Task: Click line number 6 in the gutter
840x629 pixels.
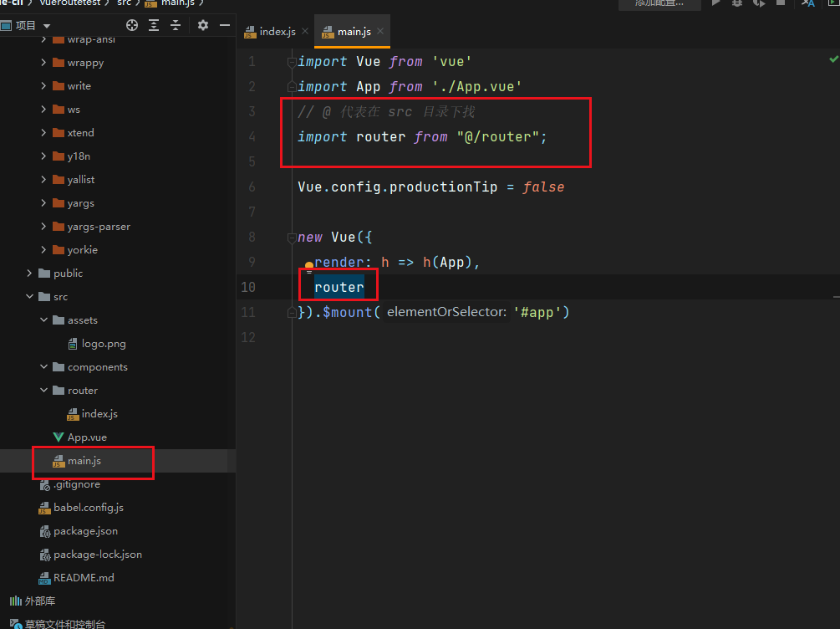Action: (x=252, y=187)
